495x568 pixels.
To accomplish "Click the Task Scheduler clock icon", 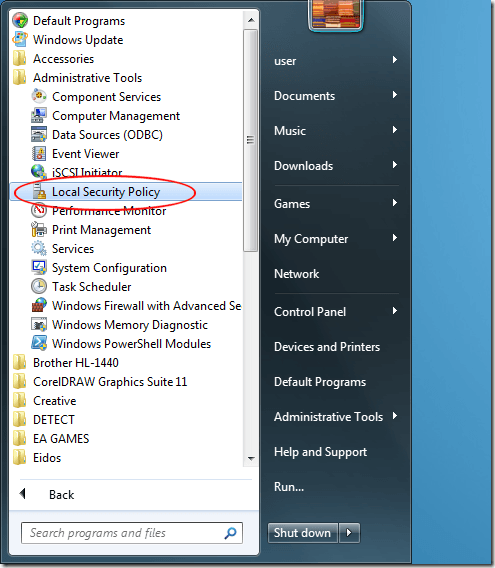I will point(39,286).
